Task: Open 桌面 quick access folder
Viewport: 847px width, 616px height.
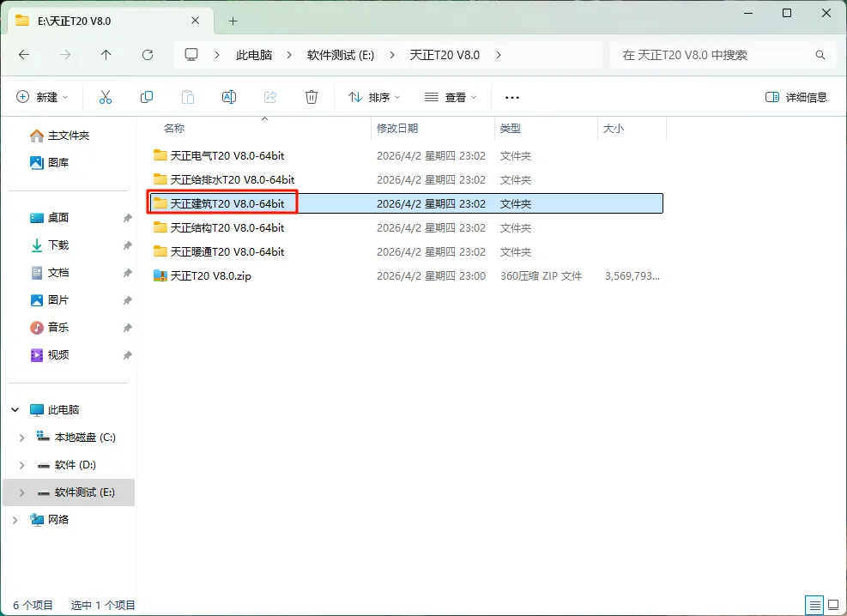Action: (49, 218)
